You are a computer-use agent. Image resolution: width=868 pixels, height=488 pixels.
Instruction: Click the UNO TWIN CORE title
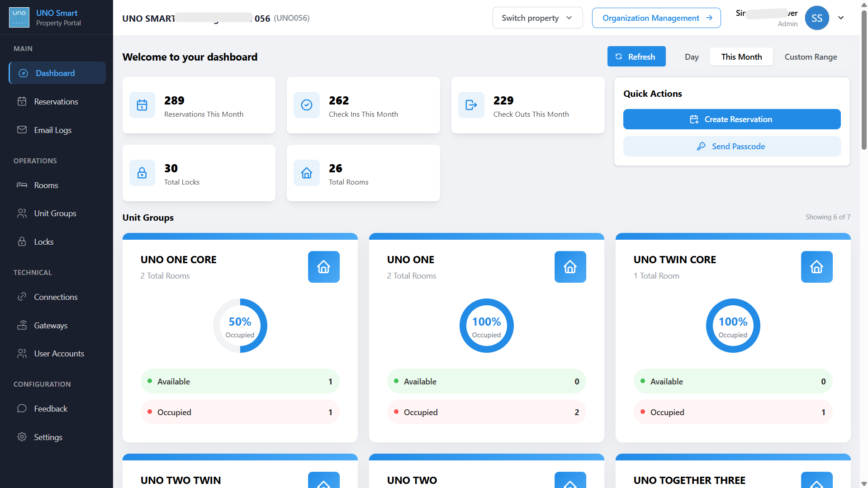(x=675, y=260)
